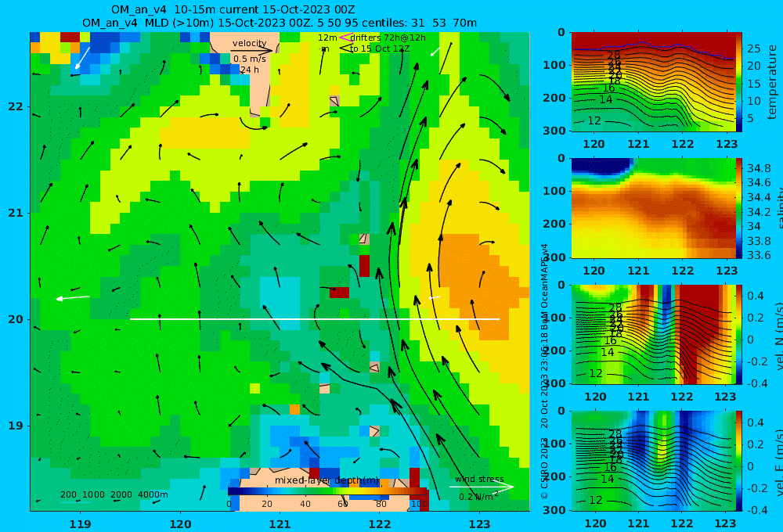Click the '12' isotherm label in temperature panel
The image size is (783, 532).
pyautogui.click(x=594, y=120)
